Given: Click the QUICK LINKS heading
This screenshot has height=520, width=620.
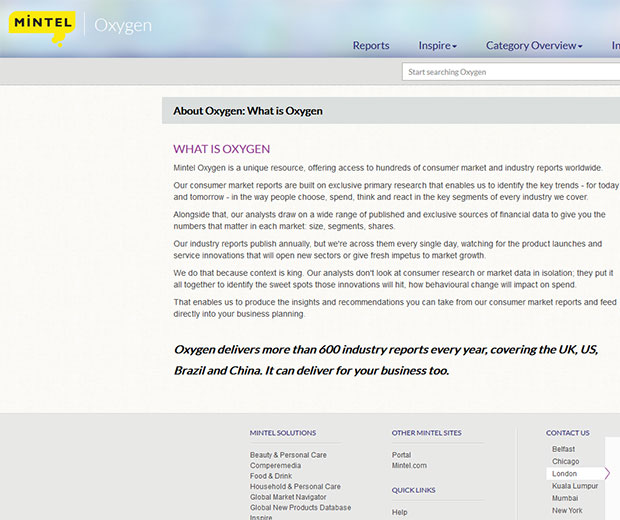Looking at the screenshot, I should pyautogui.click(x=414, y=490).
